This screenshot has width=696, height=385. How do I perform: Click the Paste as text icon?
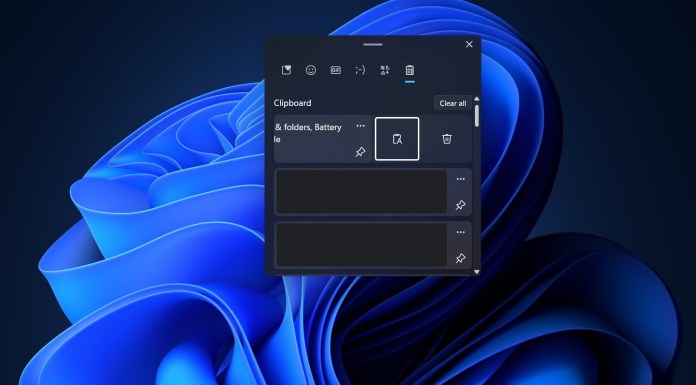[x=397, y=139]
